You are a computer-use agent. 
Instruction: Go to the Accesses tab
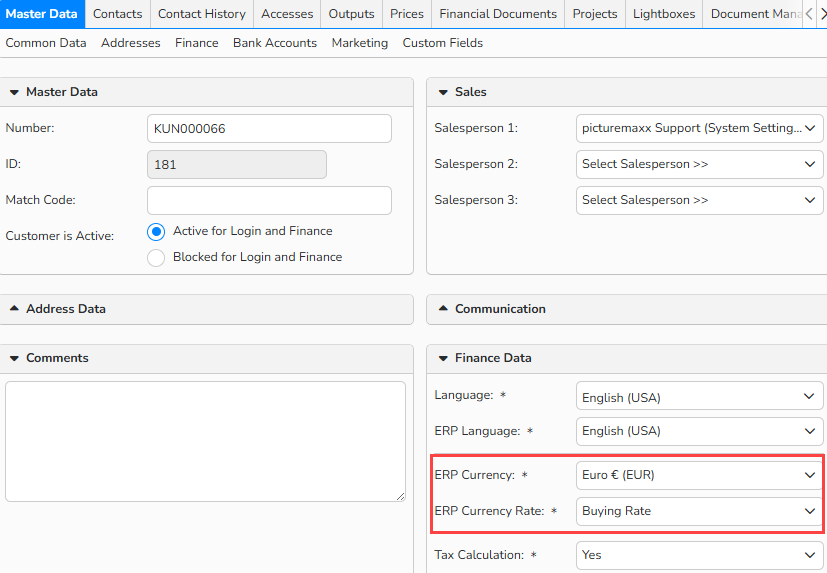[x=287, y=14]
